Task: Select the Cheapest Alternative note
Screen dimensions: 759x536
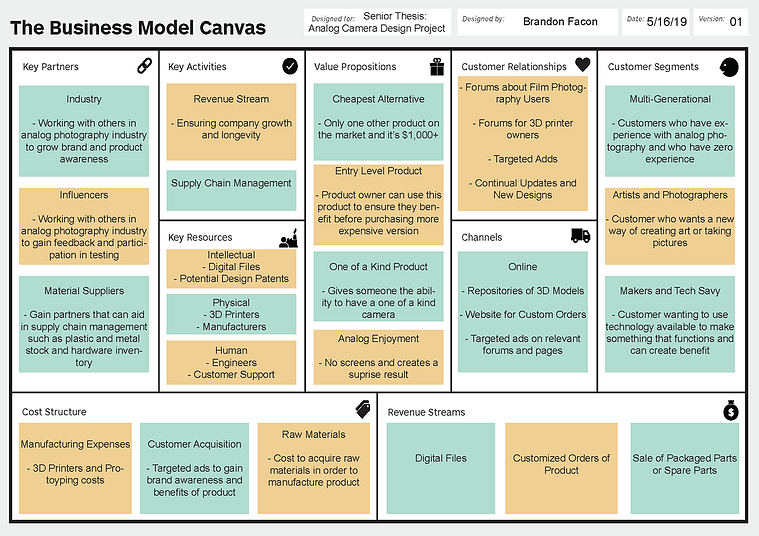Action: coord(379,122)
